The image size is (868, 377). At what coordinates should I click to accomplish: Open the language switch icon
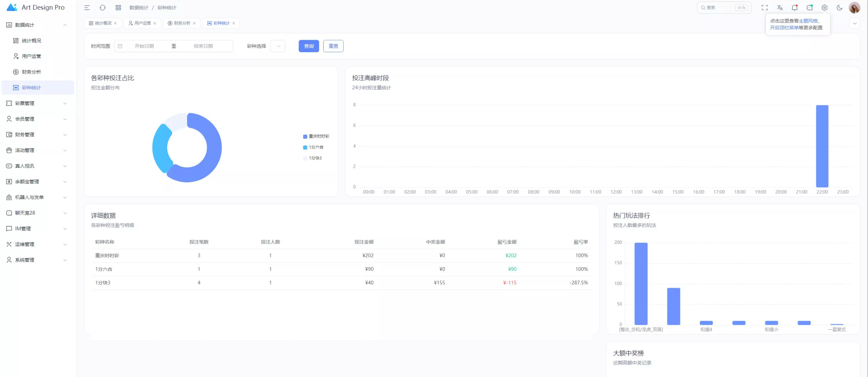(780, 8)
